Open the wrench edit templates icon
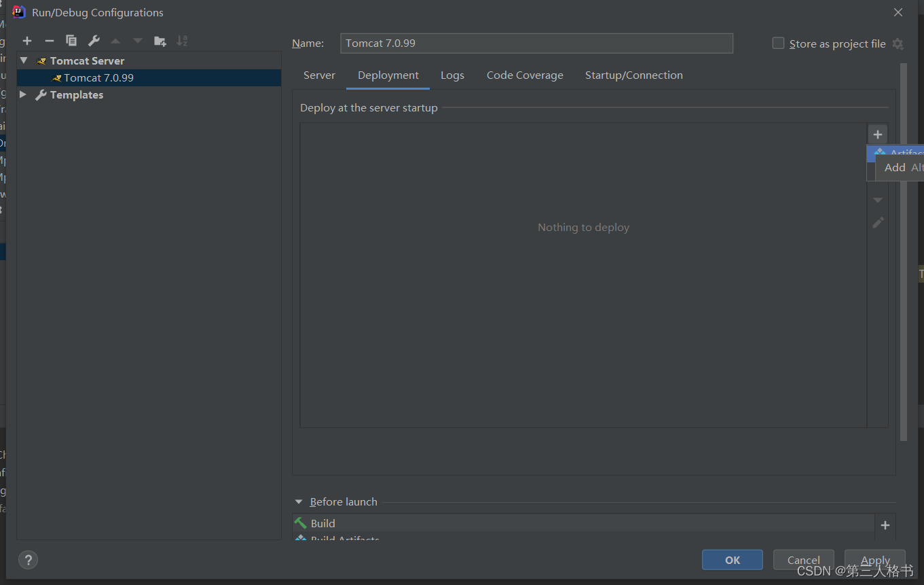 pyautogui.click(x=94, y=41)
